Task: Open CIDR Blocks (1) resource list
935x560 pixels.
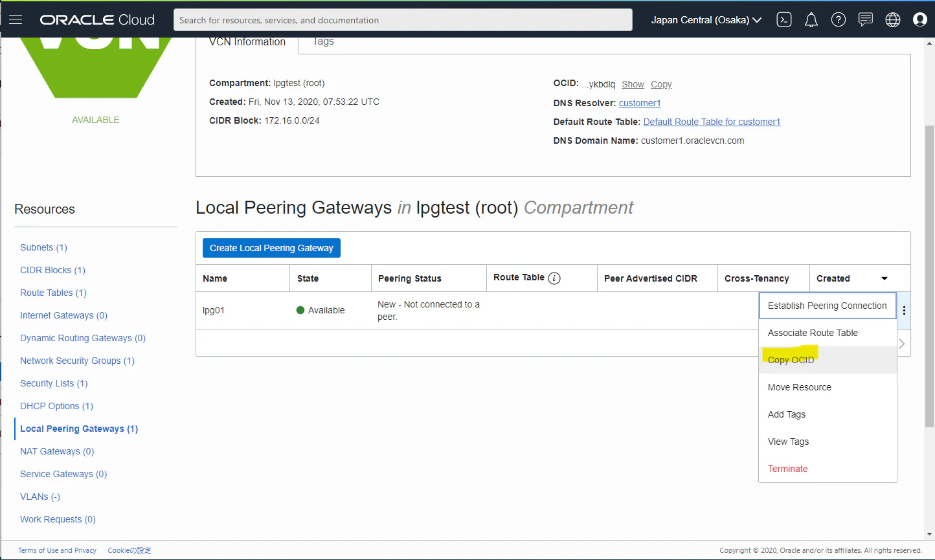Action: tap(52, 270)
